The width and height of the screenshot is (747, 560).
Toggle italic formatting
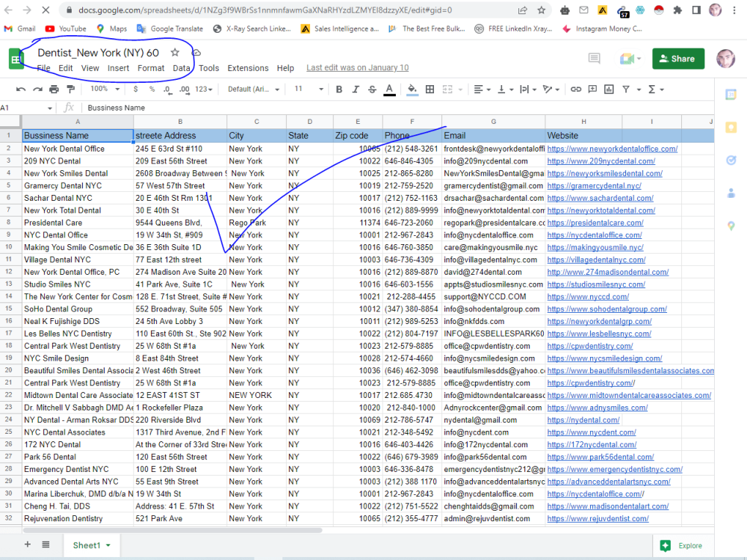point(356,89)
